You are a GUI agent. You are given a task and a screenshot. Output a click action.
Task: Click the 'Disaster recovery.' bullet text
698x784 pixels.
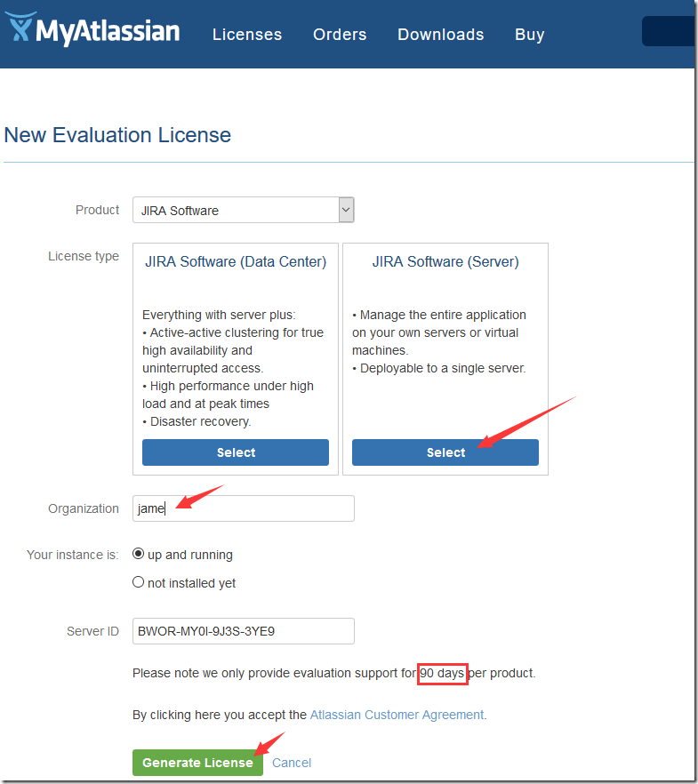tap(200, 421)
